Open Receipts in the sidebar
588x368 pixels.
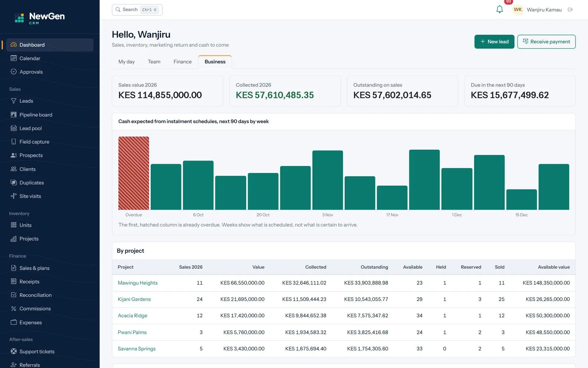(x=50, y=282)
